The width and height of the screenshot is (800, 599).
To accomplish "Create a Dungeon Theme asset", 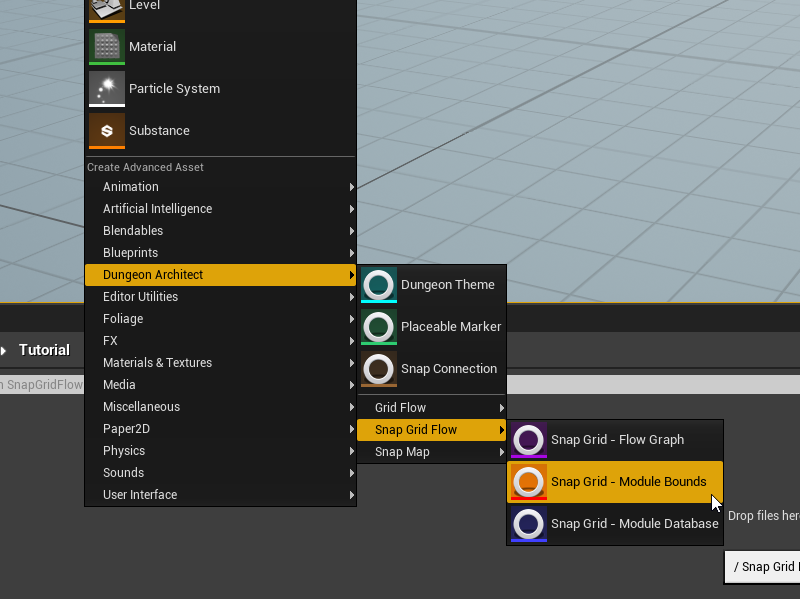I will click(x=432, y=285).
